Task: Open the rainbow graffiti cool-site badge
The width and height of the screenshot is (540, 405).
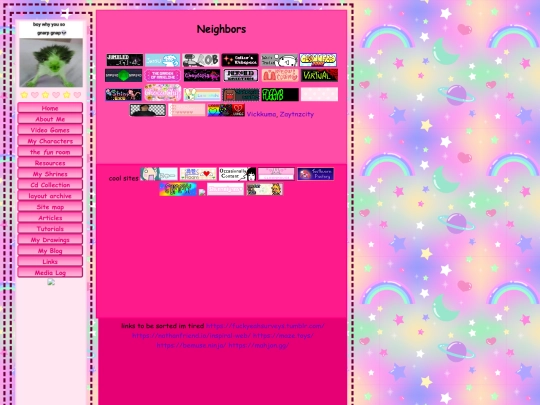Action: click(x=178, y=189)
